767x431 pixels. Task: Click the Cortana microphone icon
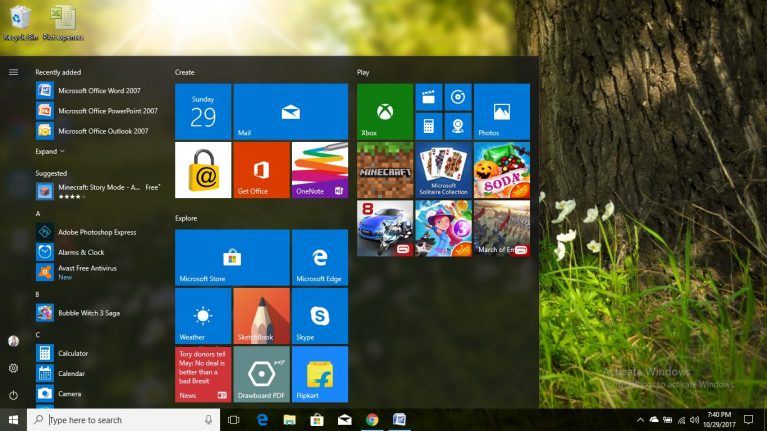(x=208, y=420)
